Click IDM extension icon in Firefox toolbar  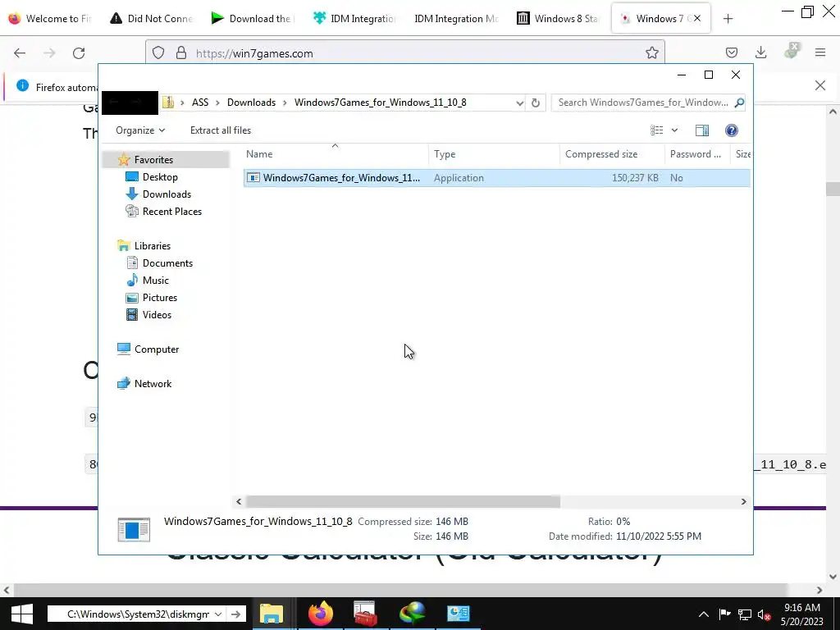point(791,52)
